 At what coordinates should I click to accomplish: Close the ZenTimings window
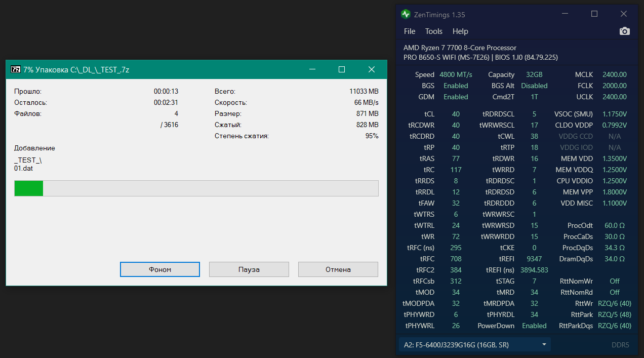624,14
